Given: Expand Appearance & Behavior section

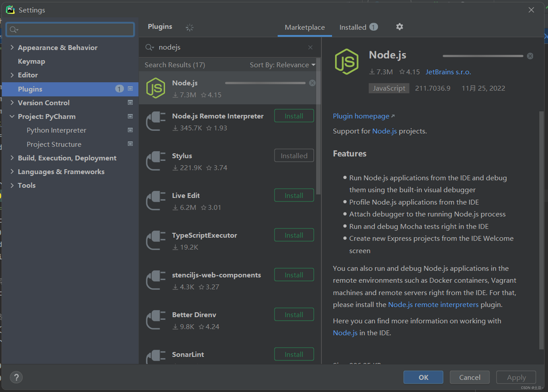Looking at the screenshot, I should pyautogui.click(x=12, y=47).
